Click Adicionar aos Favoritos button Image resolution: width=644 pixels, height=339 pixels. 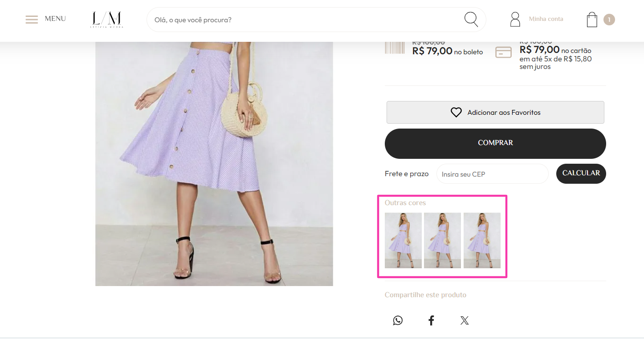(x=495, y=112)
